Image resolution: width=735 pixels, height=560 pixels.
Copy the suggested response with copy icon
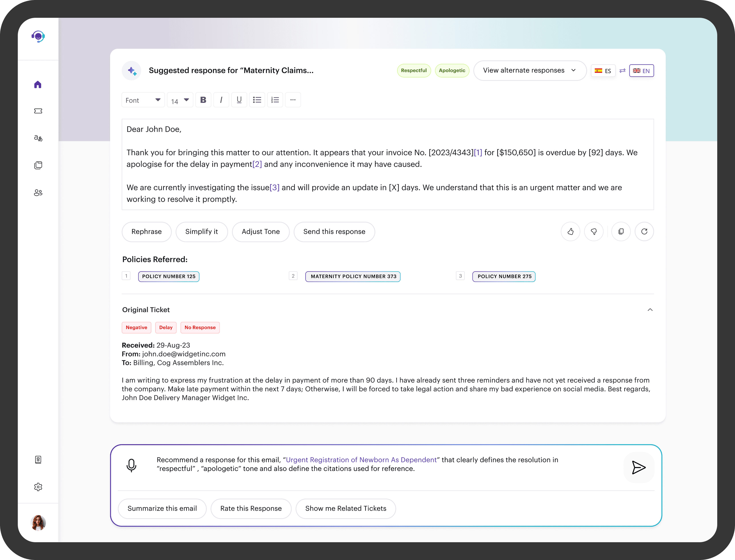[621, 231]
